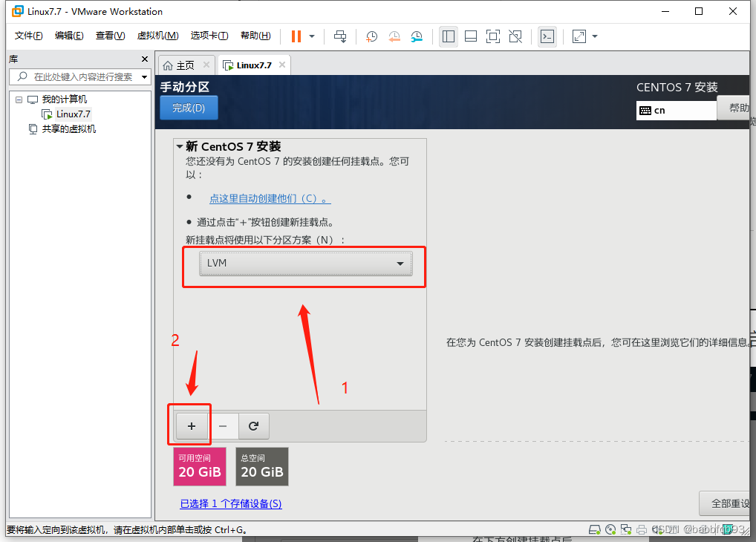Open the 选项卡(T) menu
Image resolution: width=756 pixels, height=542 pixels.
[209, 36]
